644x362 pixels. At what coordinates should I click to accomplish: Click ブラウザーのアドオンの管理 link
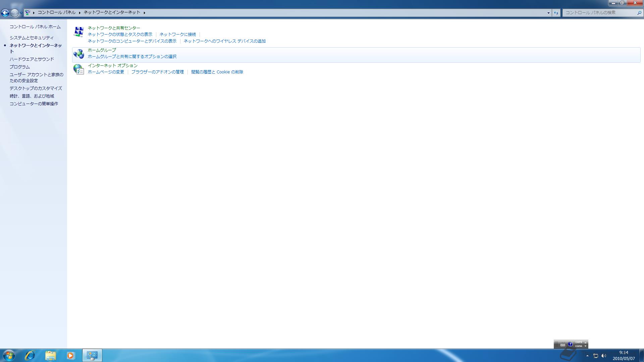click(158, 72)
